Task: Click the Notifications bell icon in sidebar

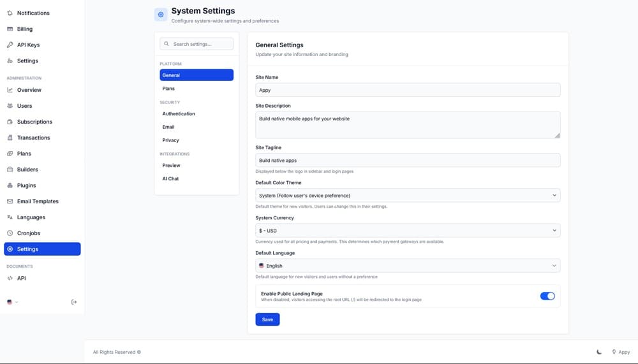Action: pyautogui.click(x=10, y=13)
